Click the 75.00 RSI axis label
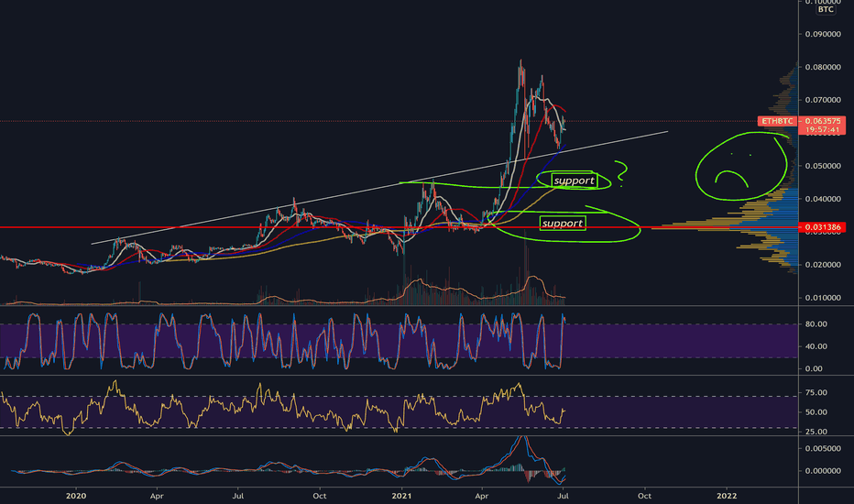 (x=816, y=393)
